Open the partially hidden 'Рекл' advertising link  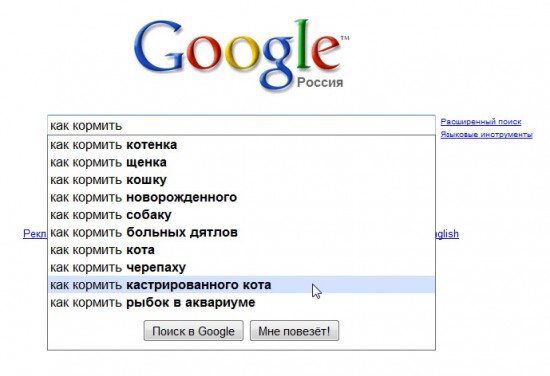click(35, 234)
